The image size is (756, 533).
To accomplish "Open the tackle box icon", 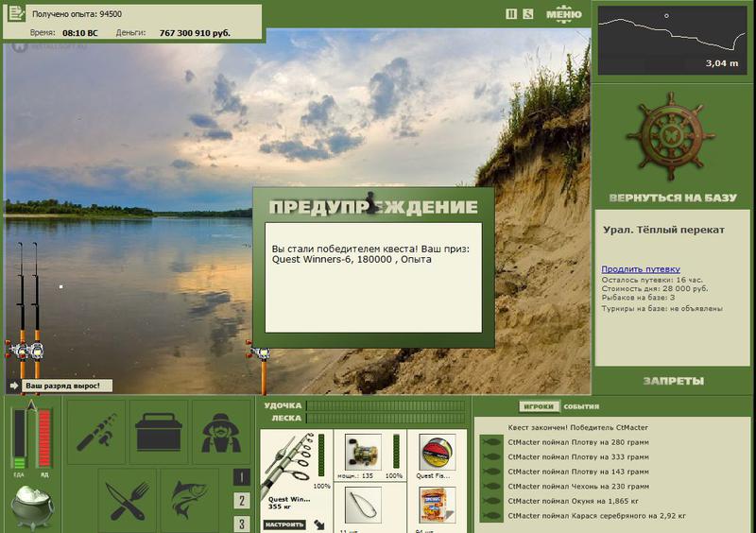I will 159,432.
